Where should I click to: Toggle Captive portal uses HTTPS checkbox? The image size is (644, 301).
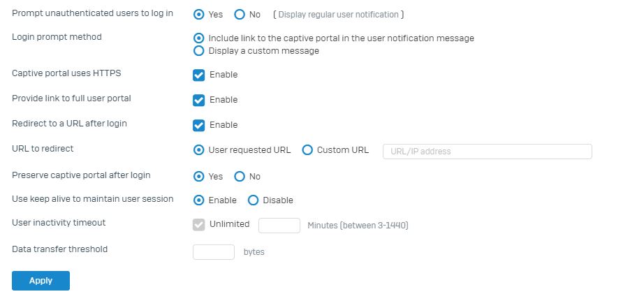pyautogui.click(x=199, y=75)
